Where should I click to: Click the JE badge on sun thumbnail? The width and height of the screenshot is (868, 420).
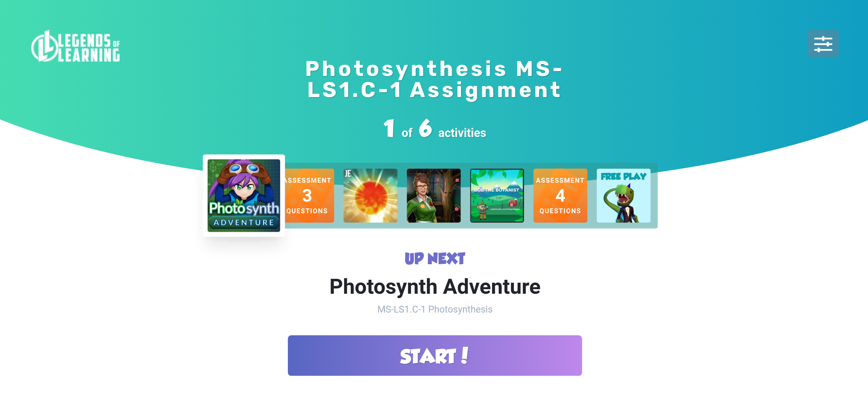click(x=347, y=173)
